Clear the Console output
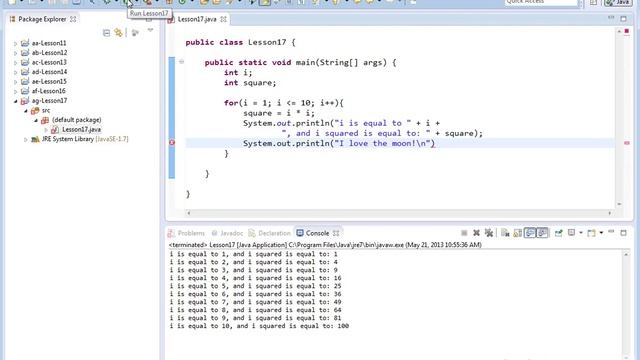Viewport: 640px width, 360px height. click(x=505, y=233)
